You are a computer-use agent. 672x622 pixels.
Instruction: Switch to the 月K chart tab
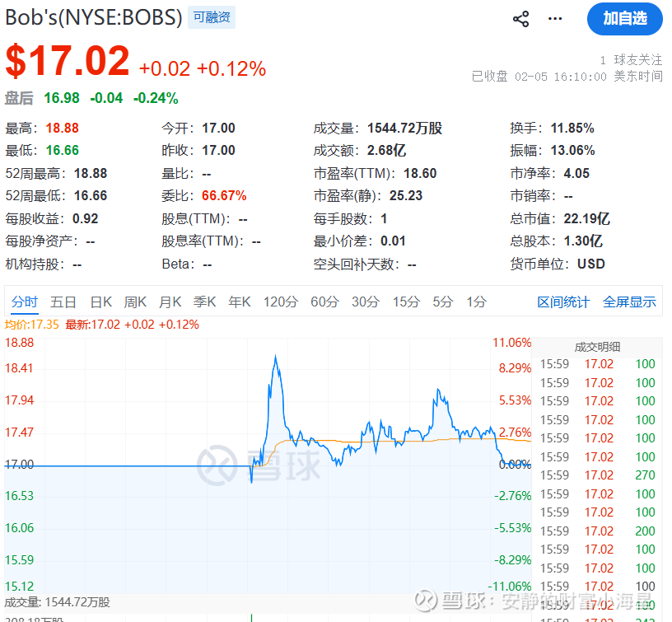(x=170, y=302)
